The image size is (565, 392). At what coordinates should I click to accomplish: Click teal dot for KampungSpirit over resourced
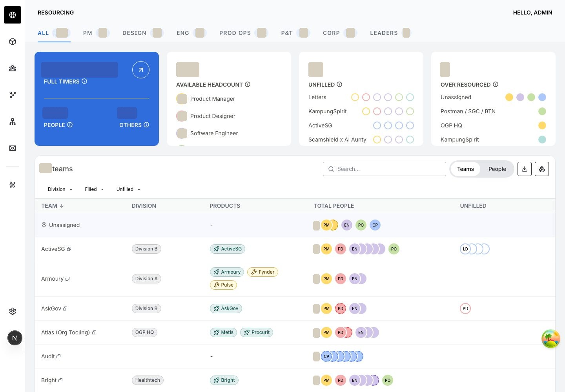(x=542, y=140)
